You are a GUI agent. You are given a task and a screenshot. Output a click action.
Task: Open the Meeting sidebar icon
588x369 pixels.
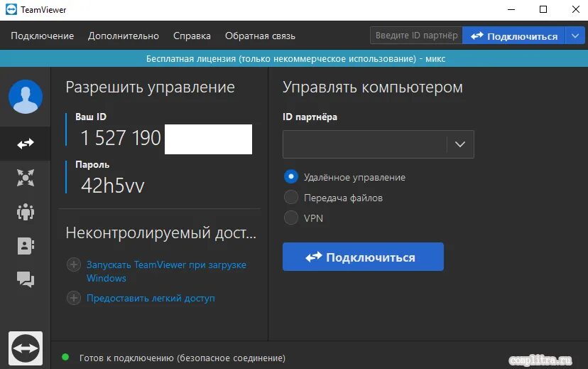tap(26, 178)
